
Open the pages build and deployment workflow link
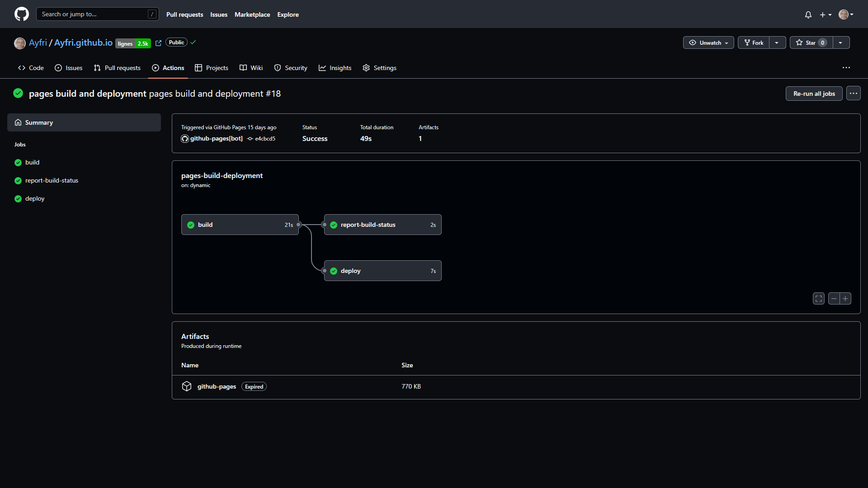[x=88, y=94]
